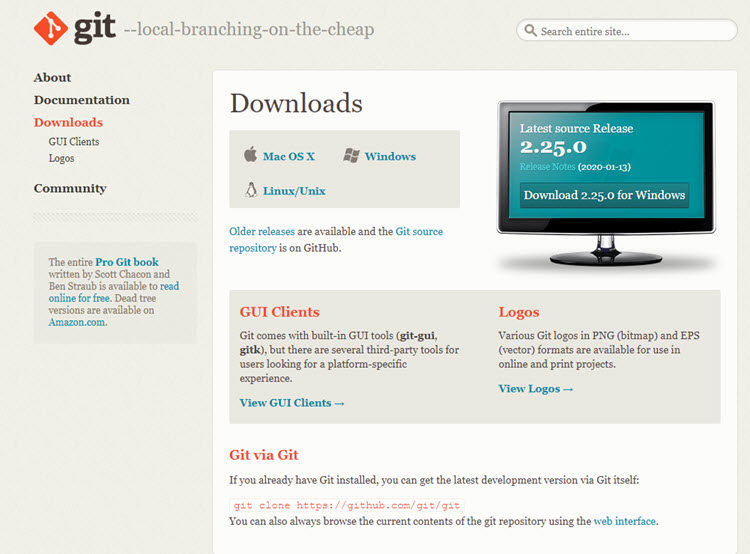The width and height of the screenshot is (750, 554).
Task: Click the monitor image with latest release
Action: click(606, 183)
